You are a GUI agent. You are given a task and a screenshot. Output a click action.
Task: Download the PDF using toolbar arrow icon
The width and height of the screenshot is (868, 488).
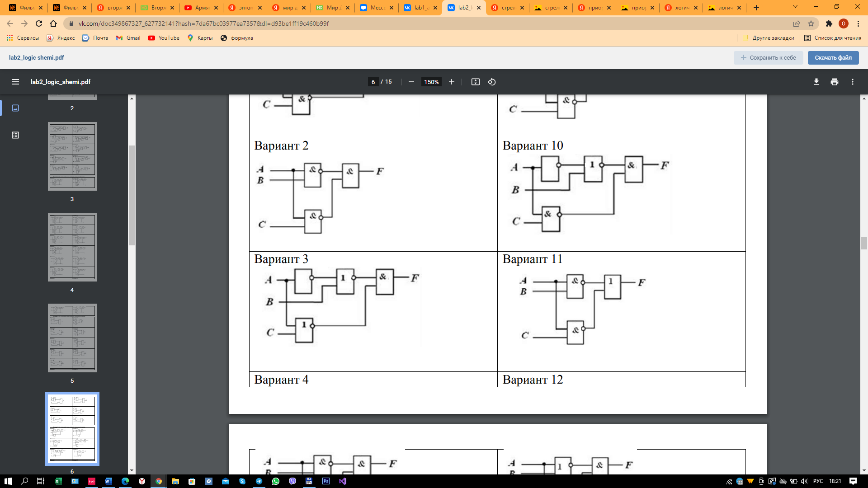[816, 82]
